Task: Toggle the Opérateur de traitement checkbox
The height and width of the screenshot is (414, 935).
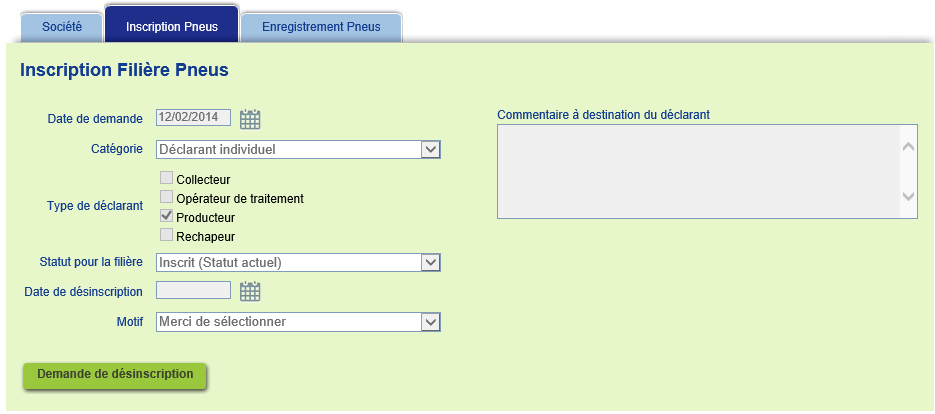Action: [166, 197]
